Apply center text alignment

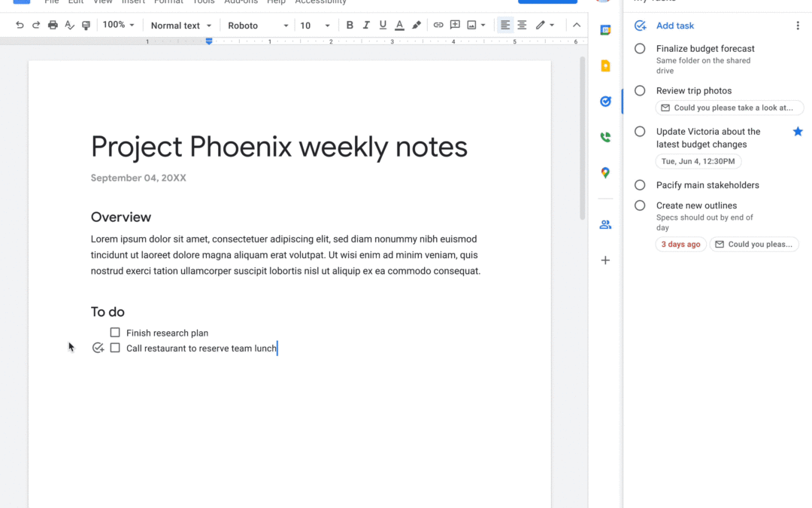point(522,25)
